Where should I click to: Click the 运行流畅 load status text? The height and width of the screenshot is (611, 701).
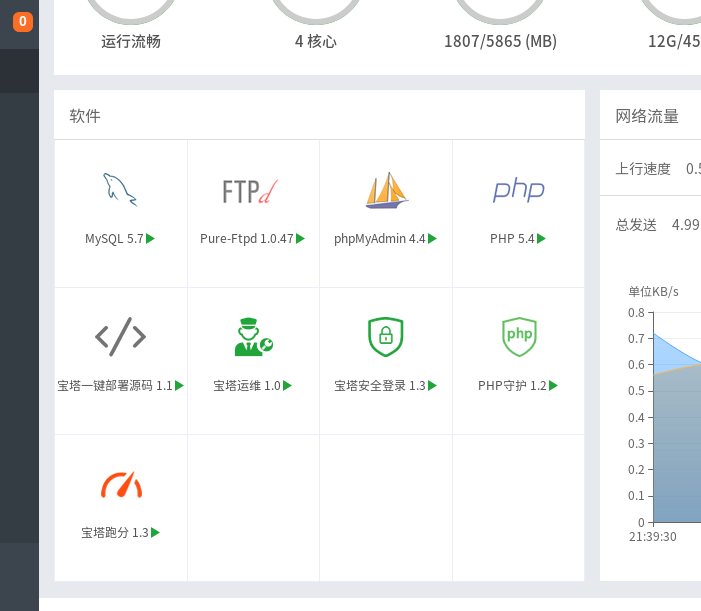click(131, 41)
